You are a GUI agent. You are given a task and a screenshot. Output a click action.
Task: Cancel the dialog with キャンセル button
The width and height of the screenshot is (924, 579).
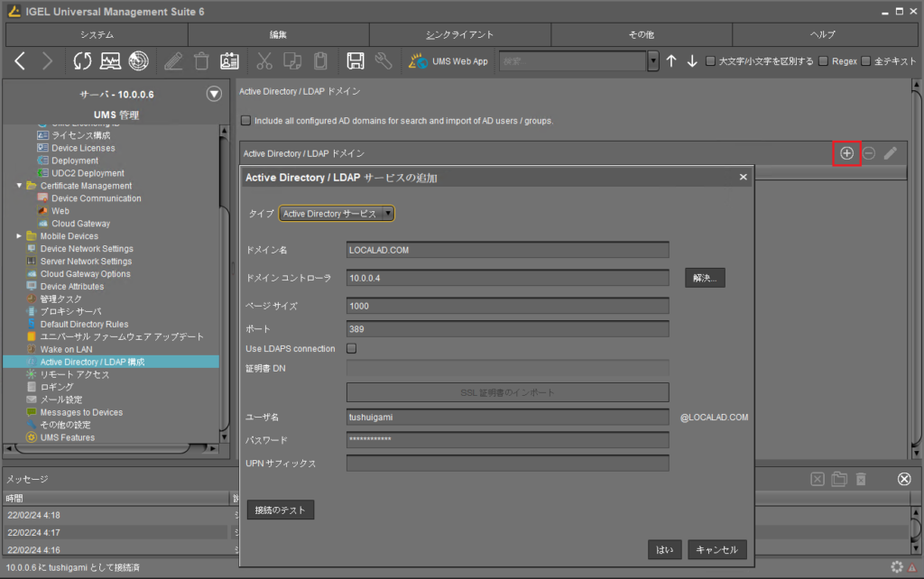point(717,549)
